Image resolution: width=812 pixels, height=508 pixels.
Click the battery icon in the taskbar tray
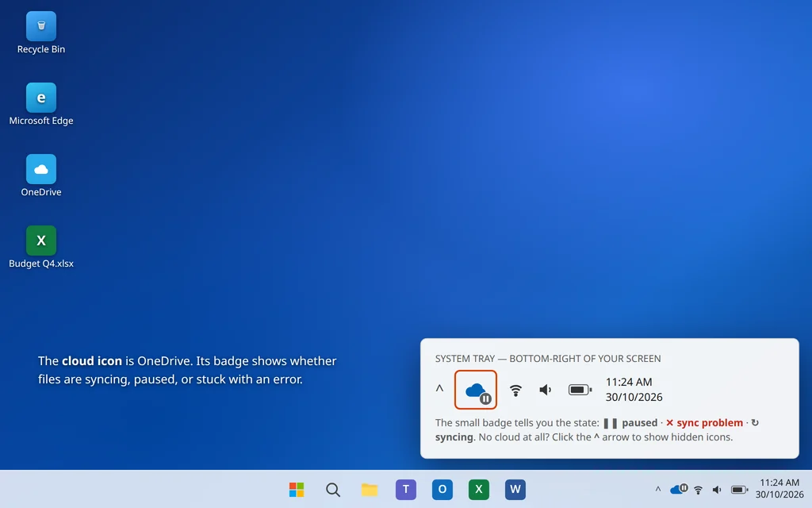739,490
